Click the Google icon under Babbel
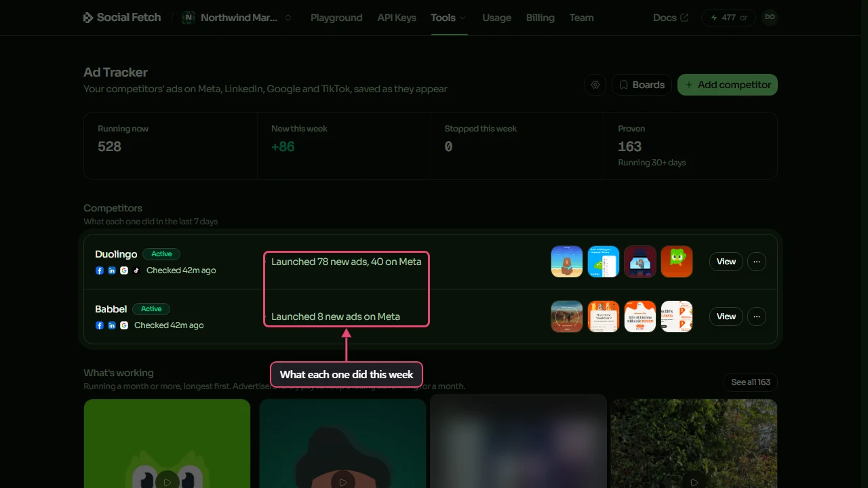The image size is (868, 488). tap(124, 325)
